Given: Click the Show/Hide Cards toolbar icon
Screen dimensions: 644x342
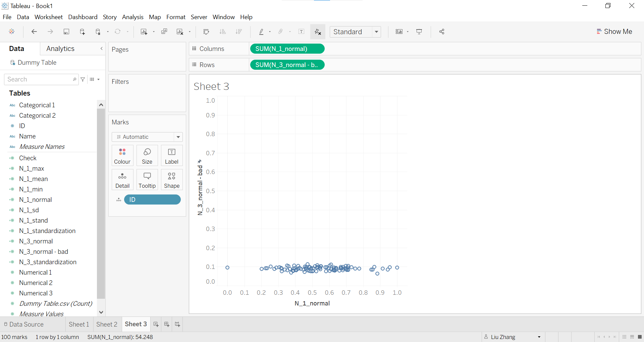Looking at the screenshot, I should (399, 32).
